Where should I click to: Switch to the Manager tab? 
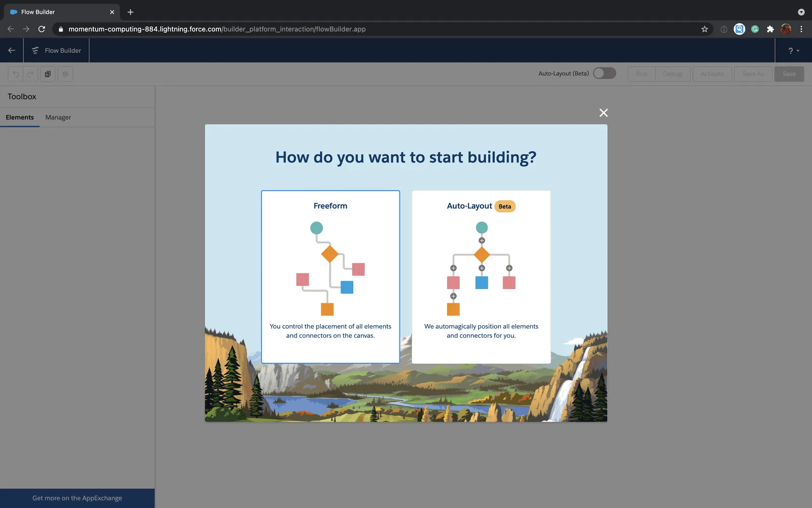tap(58, 117)
